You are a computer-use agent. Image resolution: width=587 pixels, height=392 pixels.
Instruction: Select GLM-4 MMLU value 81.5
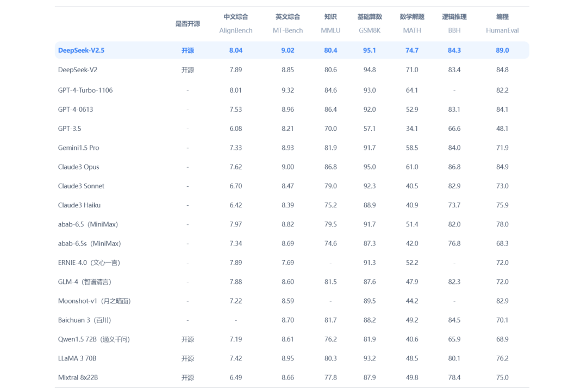point(330,282)
